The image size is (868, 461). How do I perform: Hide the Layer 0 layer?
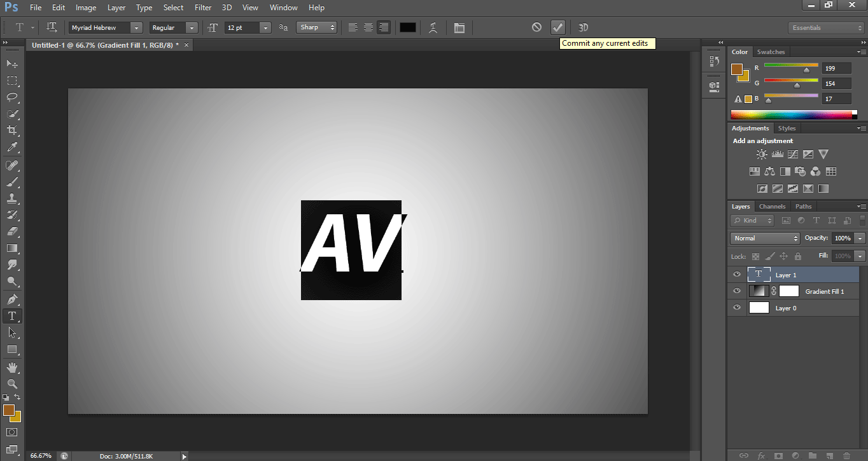click(x=736, y=307)
